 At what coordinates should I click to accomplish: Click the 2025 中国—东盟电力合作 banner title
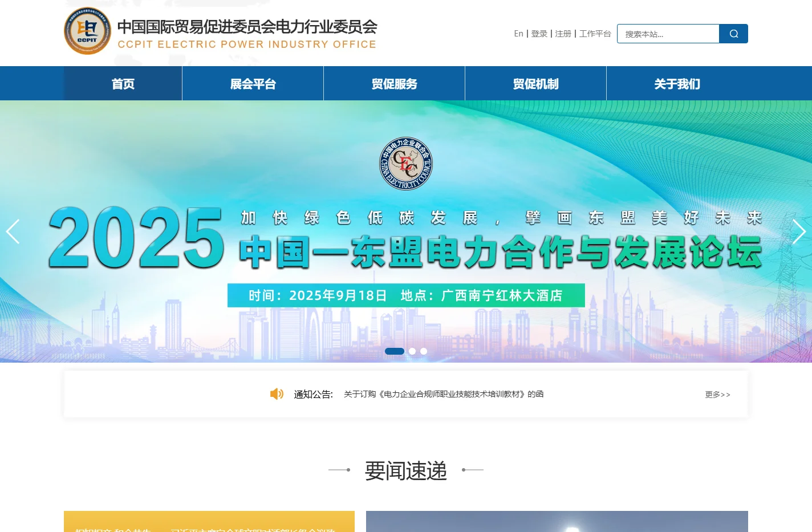405,238
